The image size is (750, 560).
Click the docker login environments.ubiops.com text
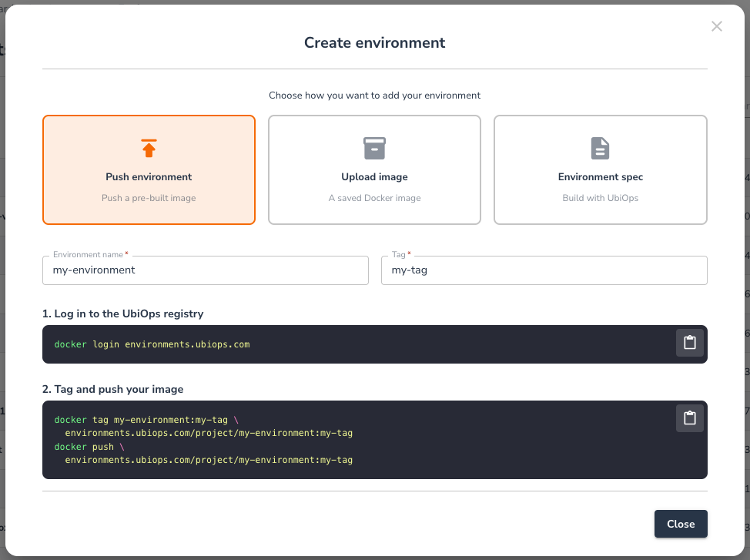pyautogui.click(x=152, y=344)
